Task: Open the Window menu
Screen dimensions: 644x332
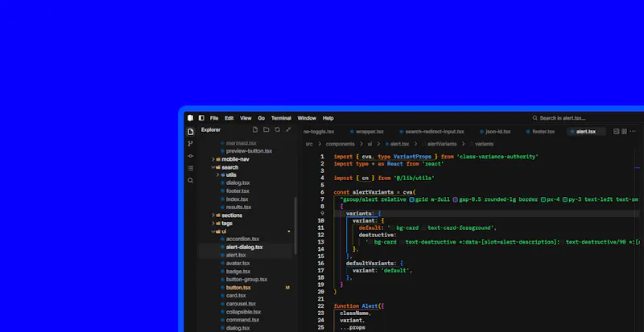Action: click(307, 118)
